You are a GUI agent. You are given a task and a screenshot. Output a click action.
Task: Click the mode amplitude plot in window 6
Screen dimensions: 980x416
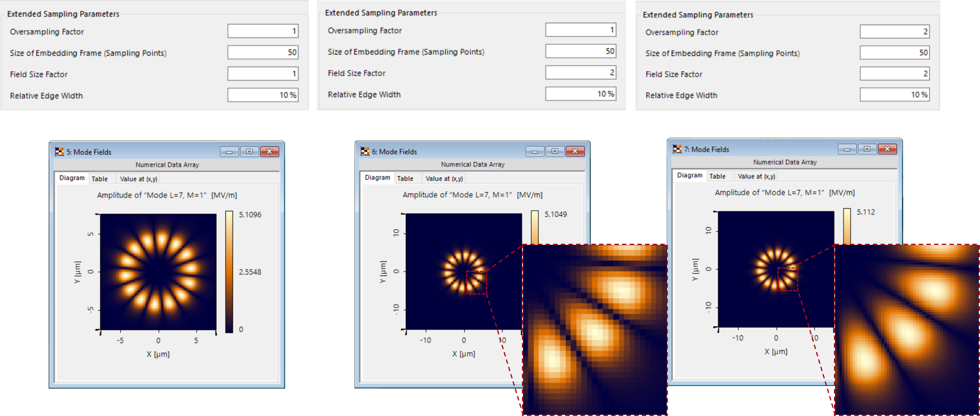pyautogui.click(x=464, y=272)
